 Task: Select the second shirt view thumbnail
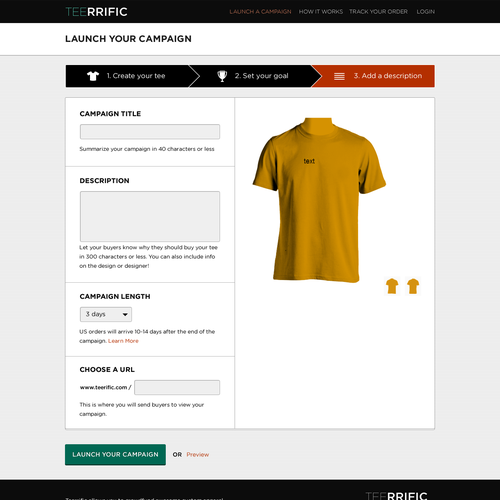pyautogui.click(x=413, y=286)
